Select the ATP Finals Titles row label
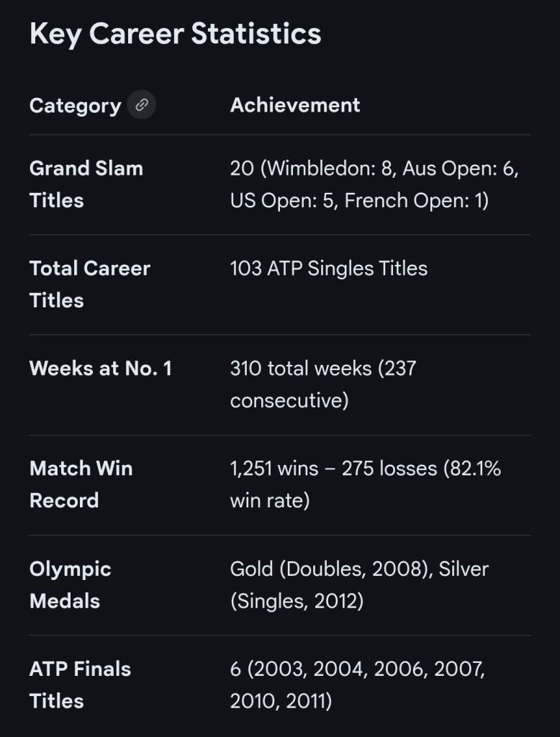 click(80, 684)
